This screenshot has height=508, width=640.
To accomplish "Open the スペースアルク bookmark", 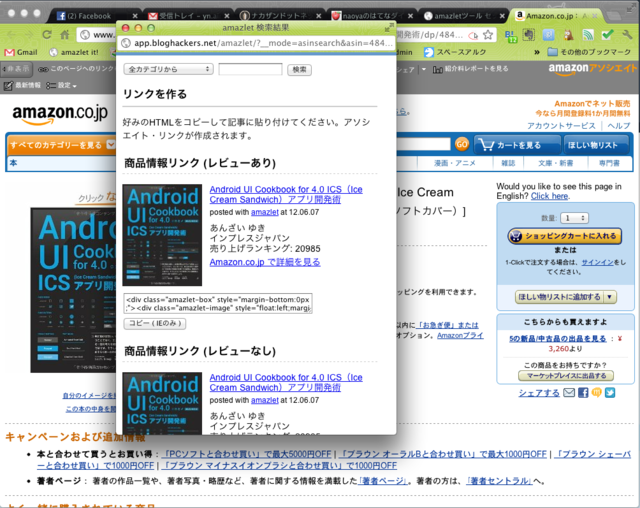I will 455,52.
